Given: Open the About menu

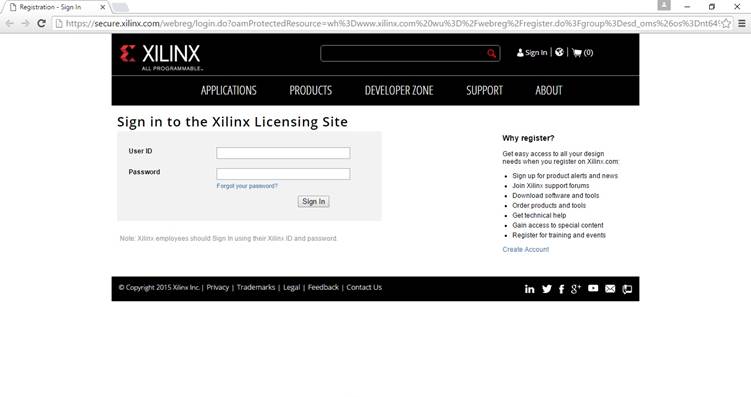Looking at the screenshot, I should pyautogui.click(x=549, y=91).
